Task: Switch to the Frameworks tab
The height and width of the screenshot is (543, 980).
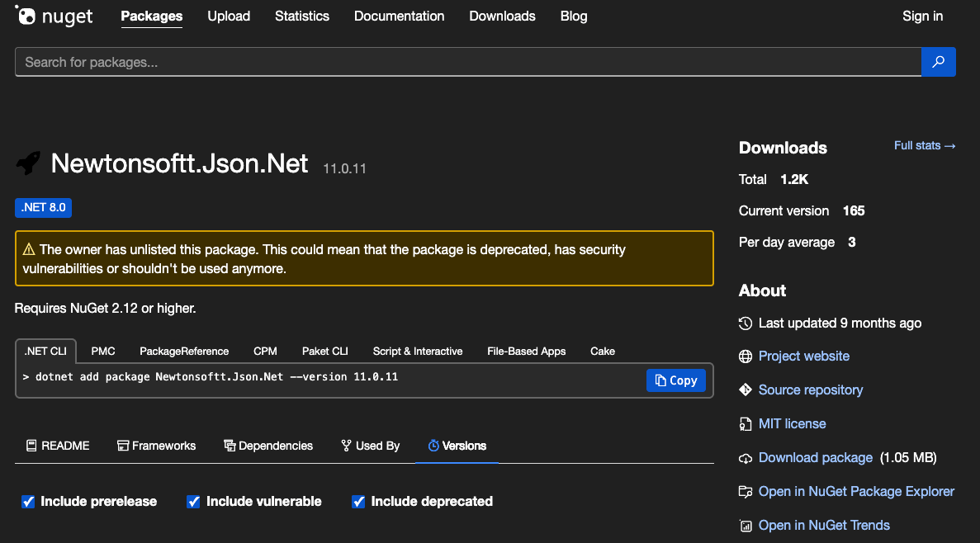Action: click(156, 446)
